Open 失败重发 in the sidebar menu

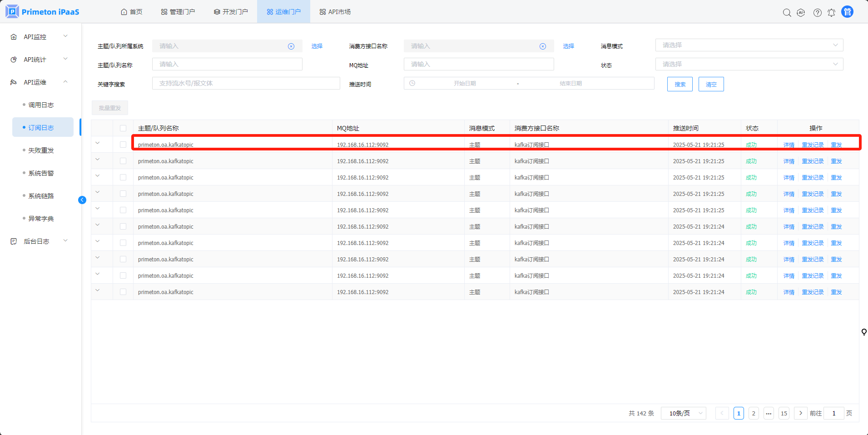[41, 150]
